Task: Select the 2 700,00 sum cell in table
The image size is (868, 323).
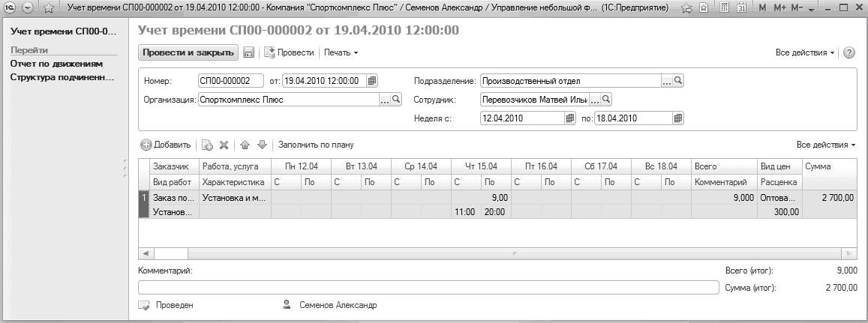Action: [829, 197]
